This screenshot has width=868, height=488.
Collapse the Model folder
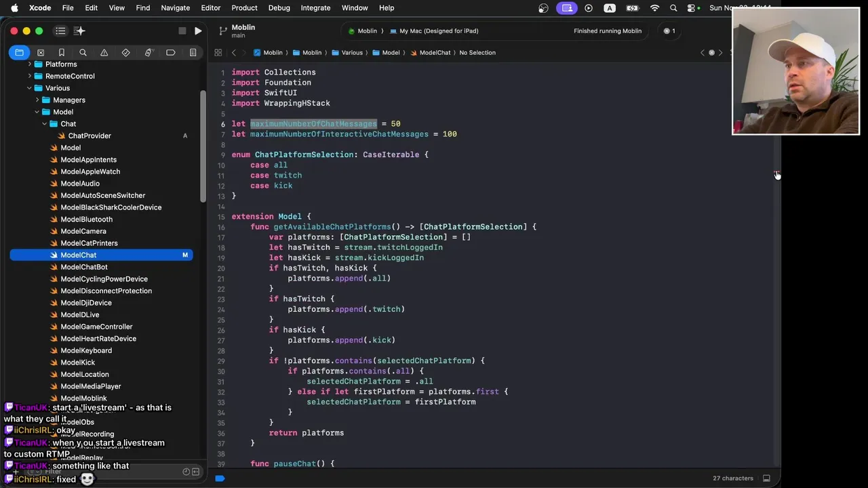coord(37,112)
